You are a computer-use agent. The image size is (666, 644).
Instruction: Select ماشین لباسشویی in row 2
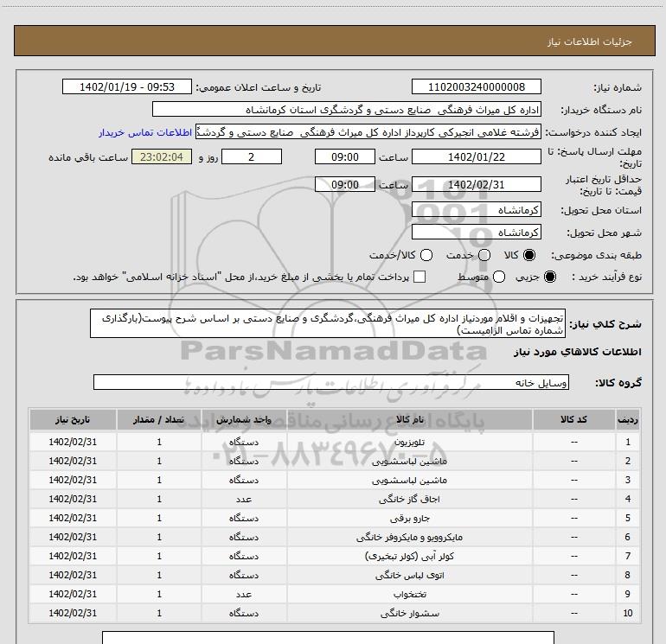coord(409,461)
